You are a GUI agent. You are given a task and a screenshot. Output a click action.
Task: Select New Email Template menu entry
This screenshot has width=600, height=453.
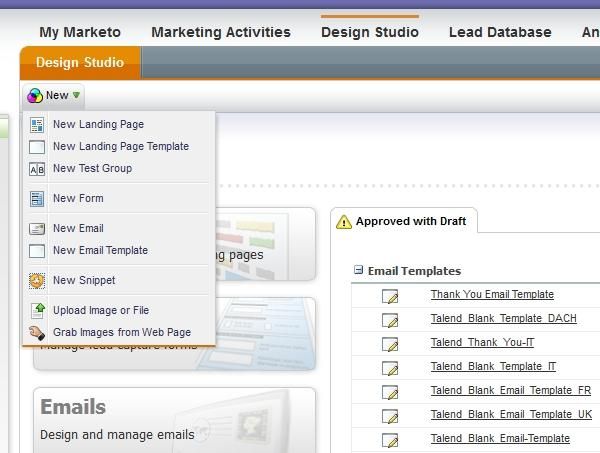tap(119, 251)
